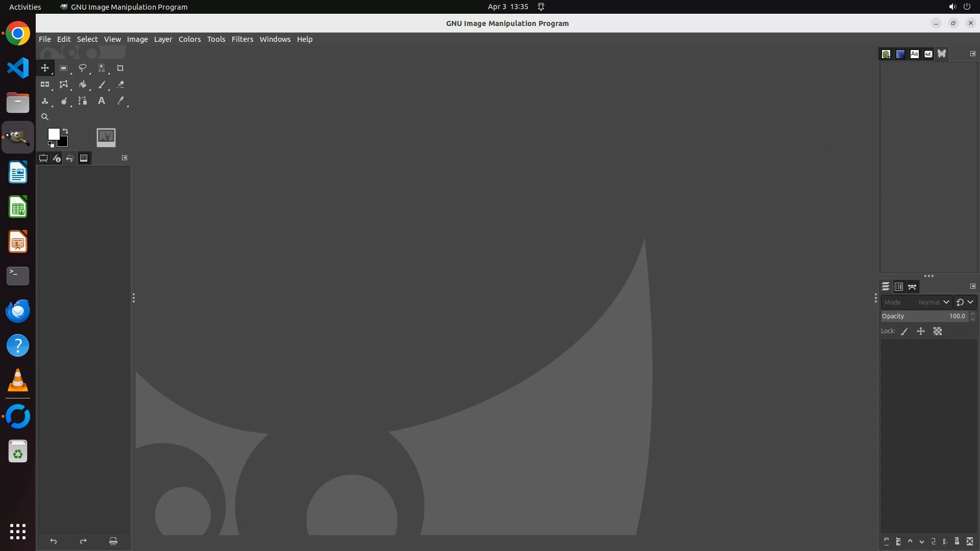Open the layer Mode dropdown

coord(916,302)
